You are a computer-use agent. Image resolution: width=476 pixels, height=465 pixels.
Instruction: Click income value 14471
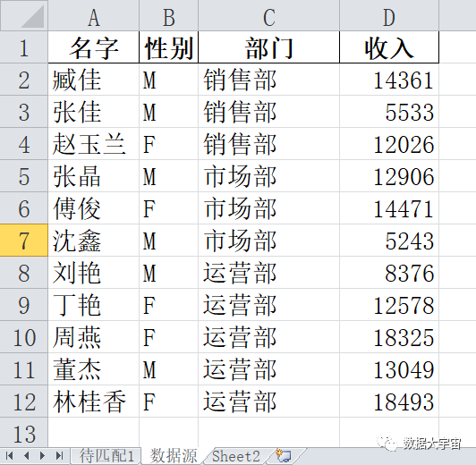[x=389, y=208]
